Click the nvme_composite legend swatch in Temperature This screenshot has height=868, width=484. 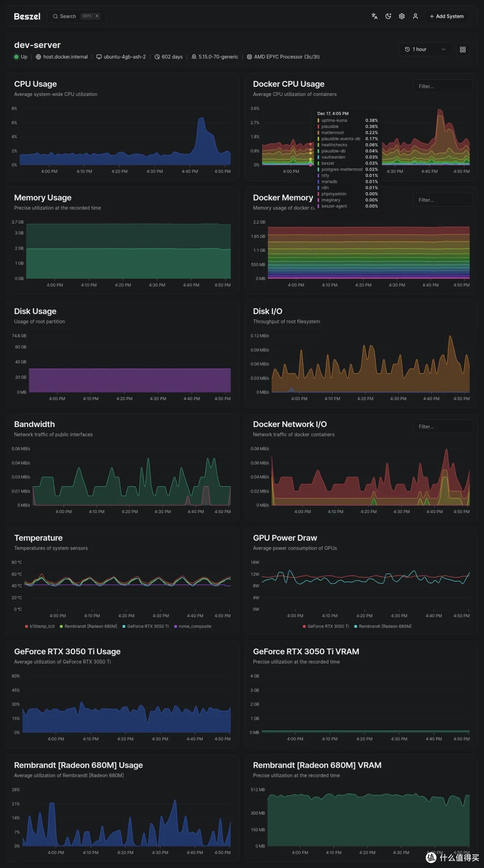click(176, 626)
